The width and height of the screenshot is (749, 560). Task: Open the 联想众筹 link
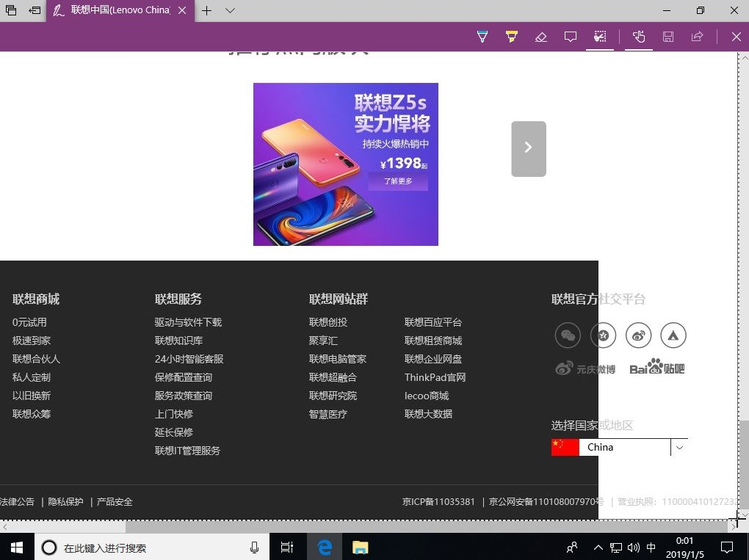(x=32, y=413)
